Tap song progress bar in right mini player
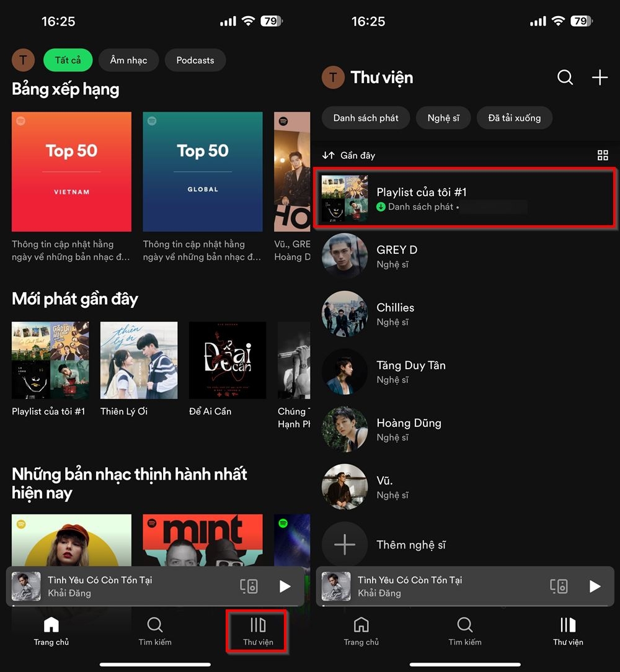 [465, 606]
